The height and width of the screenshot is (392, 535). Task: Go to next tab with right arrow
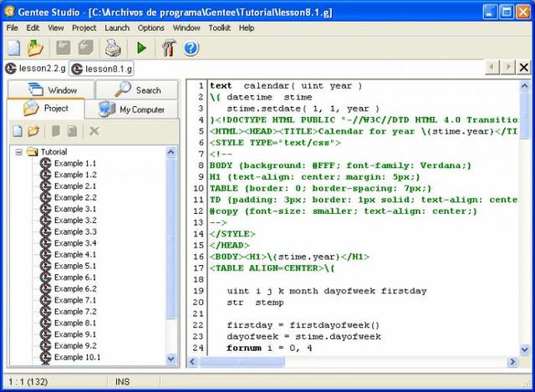point(507,67)
